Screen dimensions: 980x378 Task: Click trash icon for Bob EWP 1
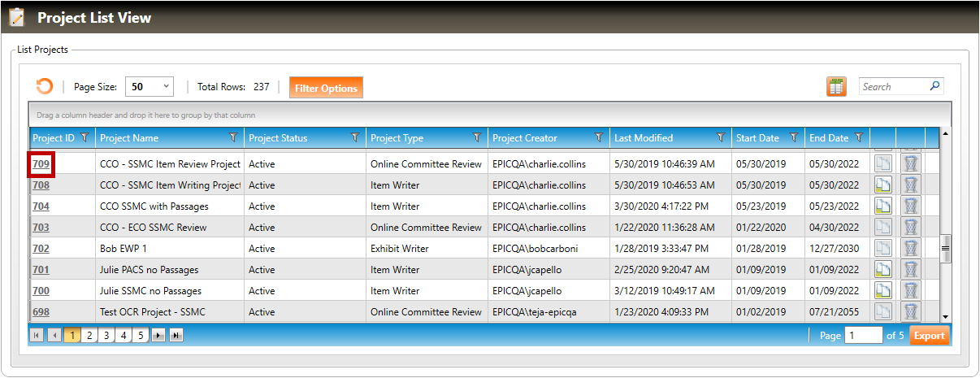click(911, 249)
